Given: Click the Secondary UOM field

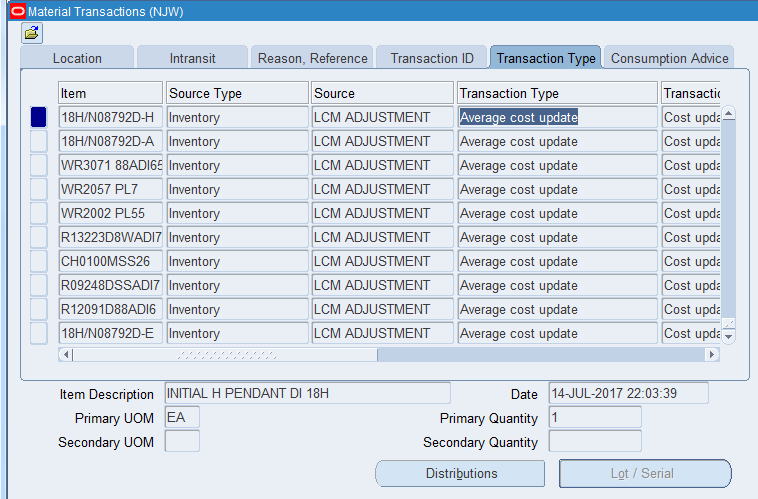Looking at the screenshot, I should (182, 441).
